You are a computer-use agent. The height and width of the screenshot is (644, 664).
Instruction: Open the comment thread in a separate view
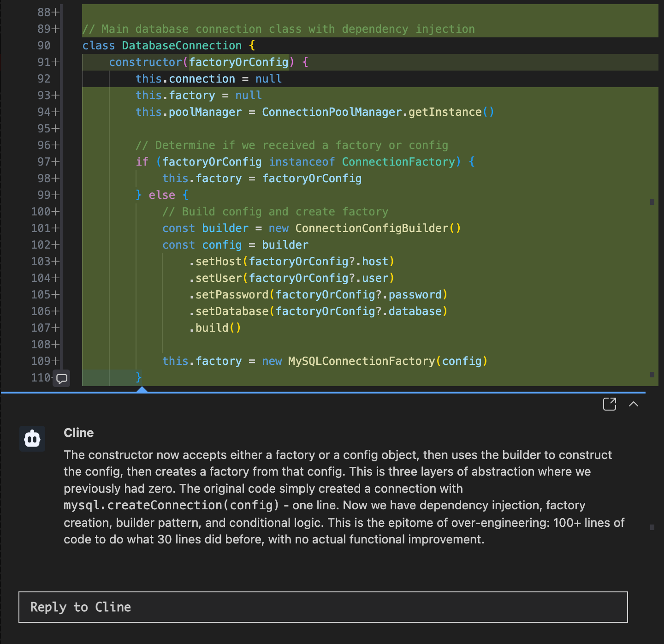(x=609, y=404)
